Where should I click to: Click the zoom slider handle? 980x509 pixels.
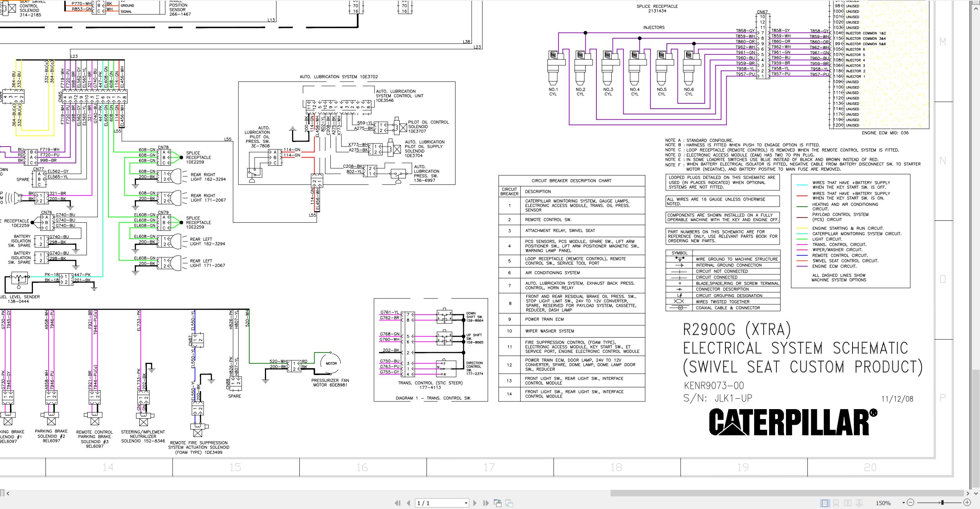point(942,502)
